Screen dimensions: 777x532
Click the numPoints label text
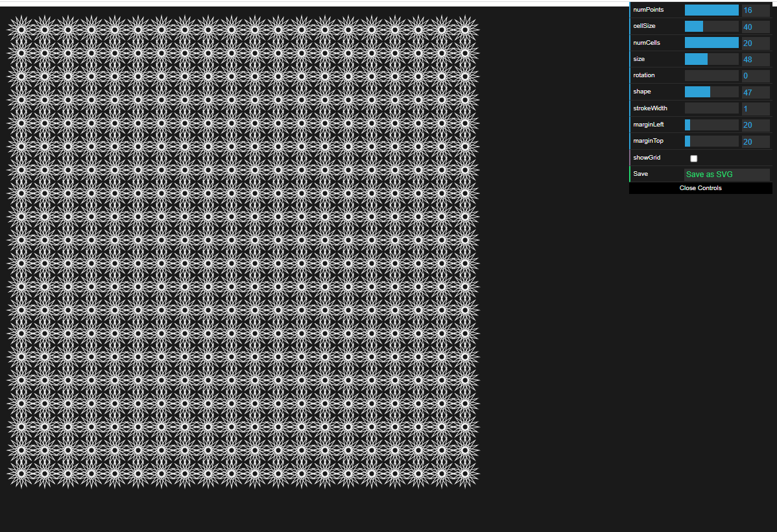tap(648, 10)
